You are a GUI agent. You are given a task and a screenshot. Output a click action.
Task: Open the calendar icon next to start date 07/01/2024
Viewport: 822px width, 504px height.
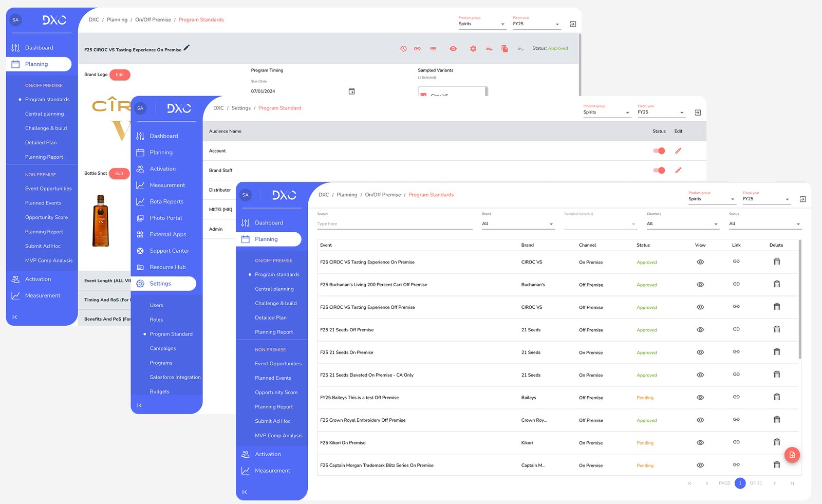[x=352, y=91]
